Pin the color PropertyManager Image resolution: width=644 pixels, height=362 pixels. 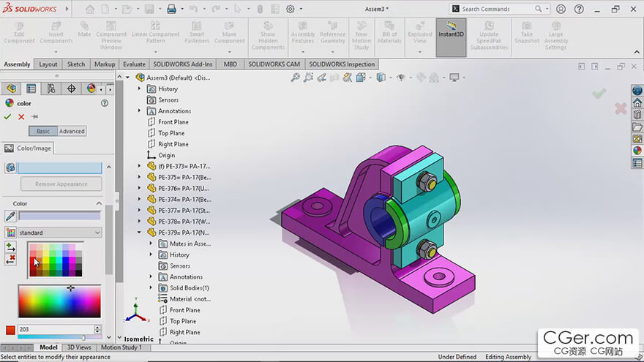[x=35, y=117]
